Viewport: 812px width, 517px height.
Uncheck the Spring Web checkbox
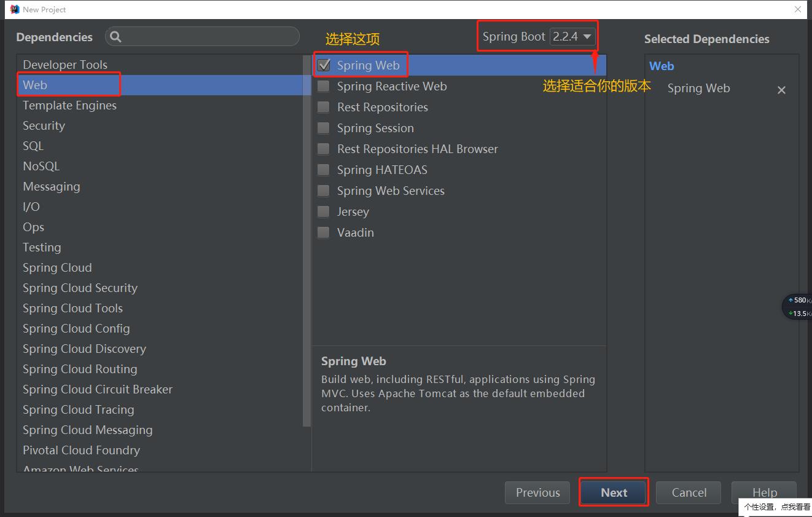click(324, 65)
